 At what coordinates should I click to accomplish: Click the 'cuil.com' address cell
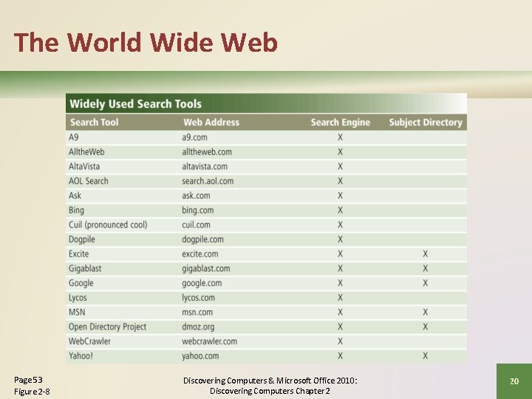196,225
